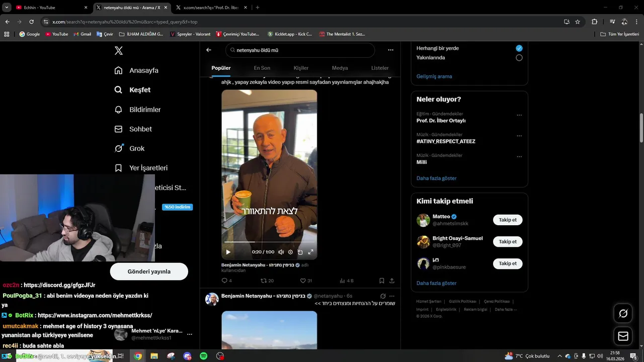Open the tab search dropdown arrow
The height and width of the screenshot is (362, 644).
[7, 8]
